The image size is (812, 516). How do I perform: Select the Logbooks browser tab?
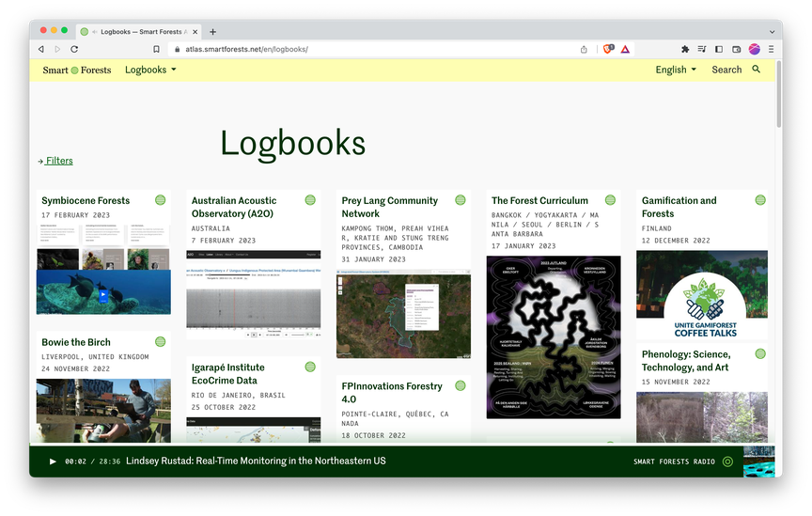coord(139,32)
